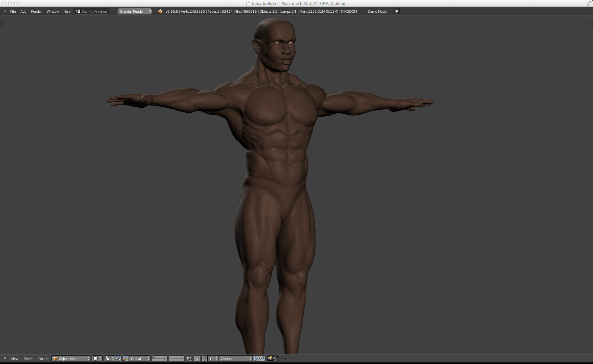Open the File menu

[13, 11]
